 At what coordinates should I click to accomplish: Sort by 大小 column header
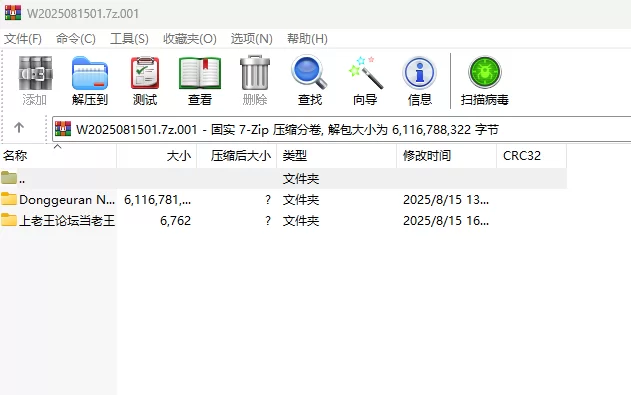(157, 156)
